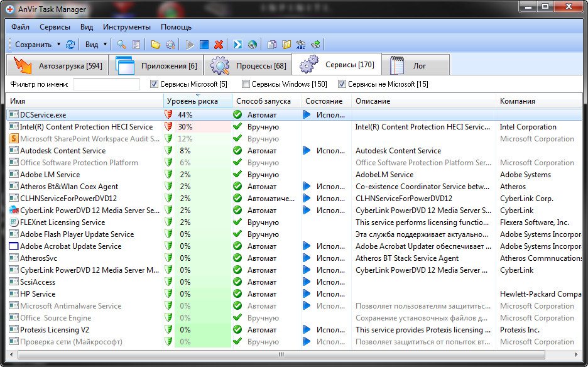Image resolution: width=588 pixels, height=367 pixels.
Task: Switch to the Автозагрузка [594] tab
Action: tap(57, 65)
